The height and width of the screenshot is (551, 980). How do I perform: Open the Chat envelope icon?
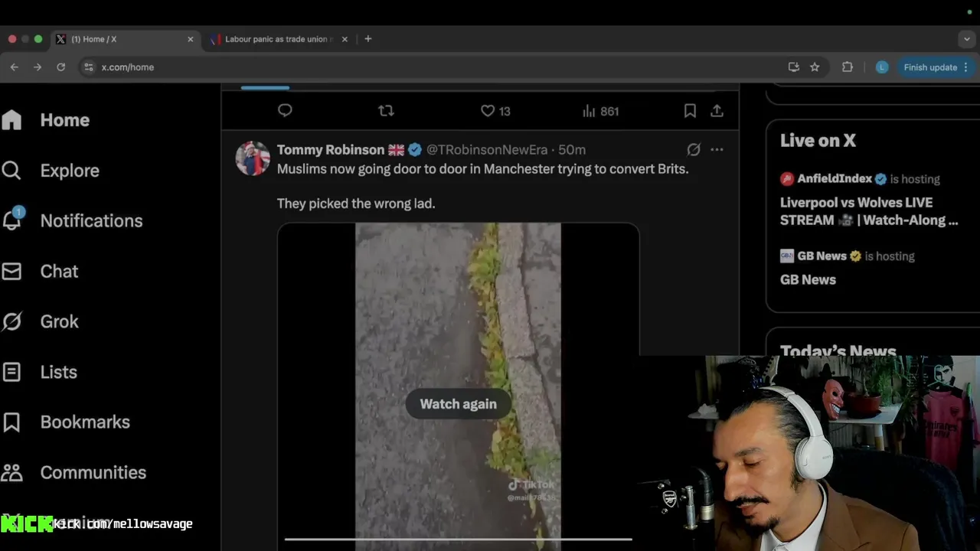click(x=11, y=271)
